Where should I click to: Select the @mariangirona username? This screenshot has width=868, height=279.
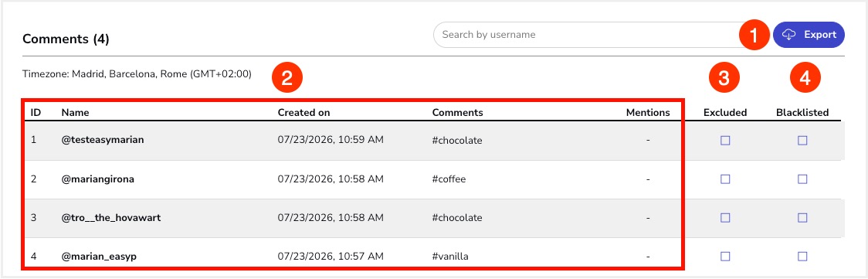point(98,179)
